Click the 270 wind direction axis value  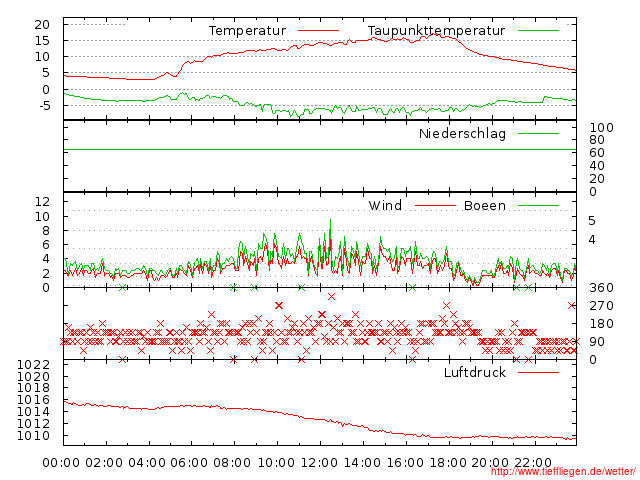coord(601,306)
